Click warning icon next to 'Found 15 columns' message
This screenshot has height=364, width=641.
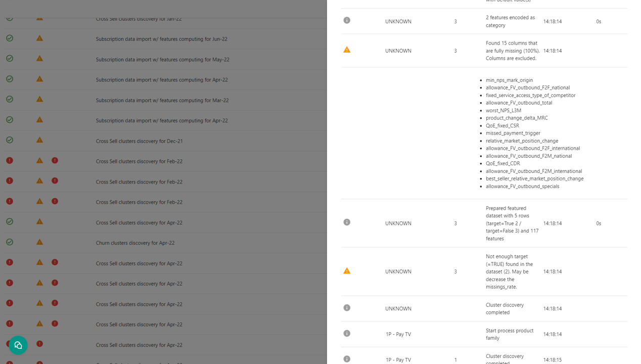coord(347,50)
